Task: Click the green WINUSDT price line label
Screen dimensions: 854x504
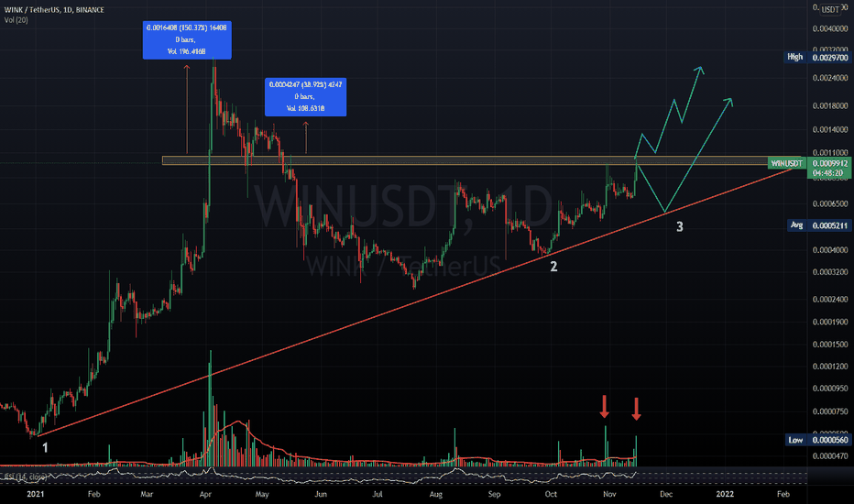Action: point(786,163)
